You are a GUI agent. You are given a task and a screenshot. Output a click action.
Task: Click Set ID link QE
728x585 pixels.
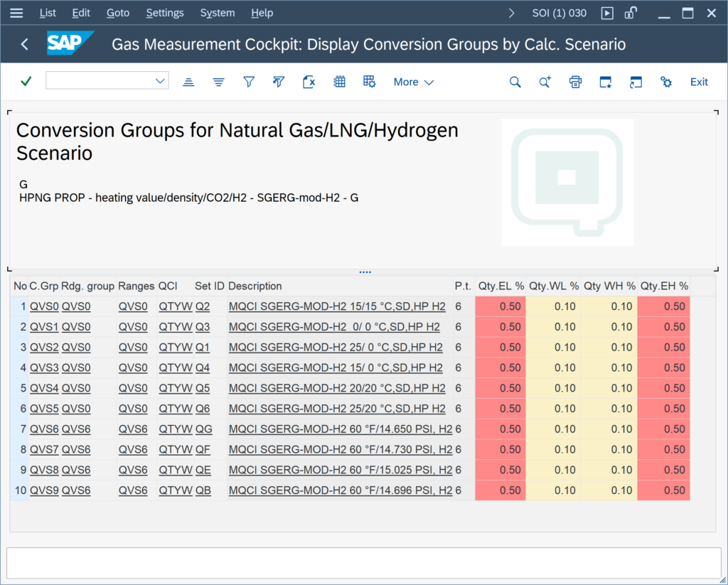(x=203, y=470)
